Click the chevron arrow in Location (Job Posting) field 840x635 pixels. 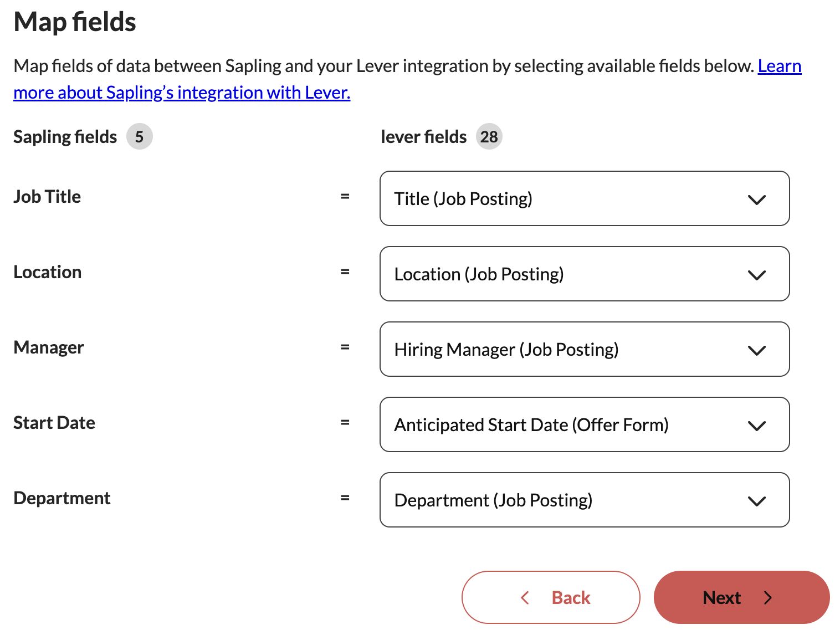tap(756, 275)
